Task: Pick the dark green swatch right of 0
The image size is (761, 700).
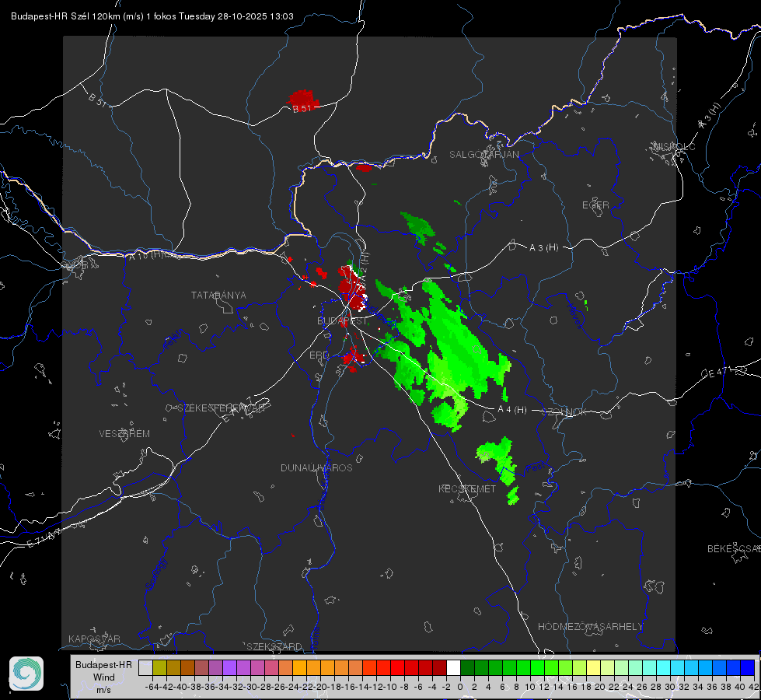Action: click(467, 667)
